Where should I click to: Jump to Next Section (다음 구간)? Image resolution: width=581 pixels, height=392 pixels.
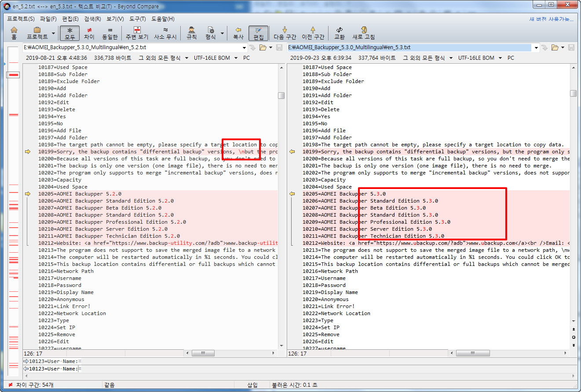click(285, 33)
